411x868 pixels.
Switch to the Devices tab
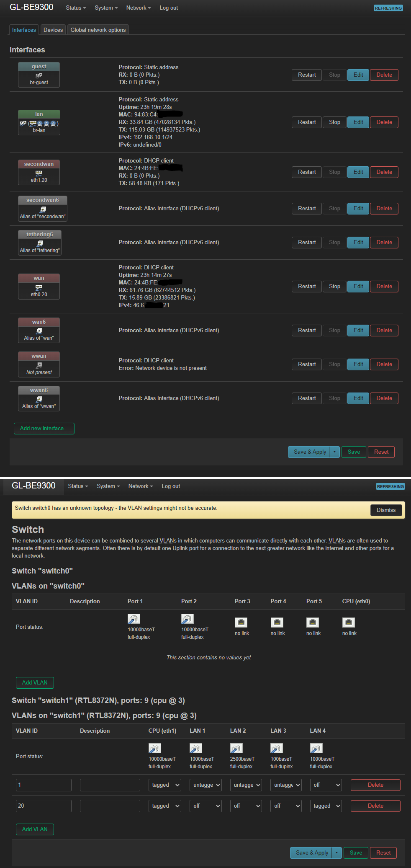(53, 30)
